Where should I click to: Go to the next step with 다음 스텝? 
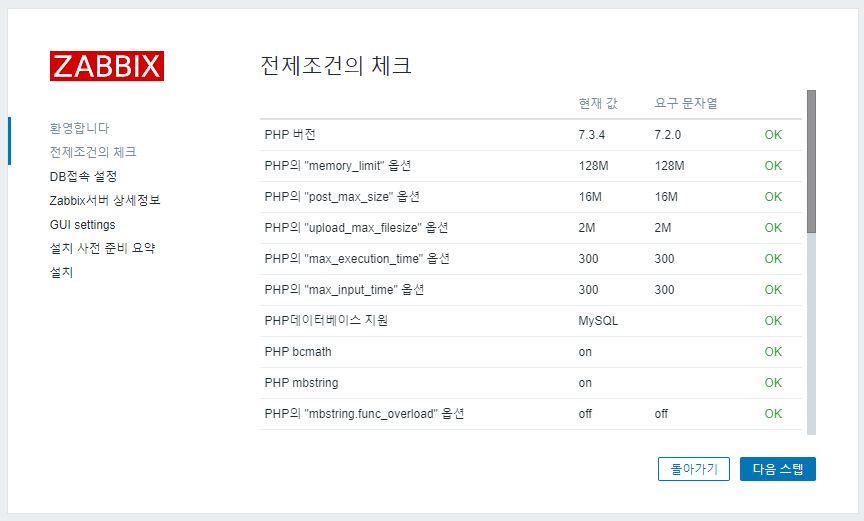tap(777, 469)
